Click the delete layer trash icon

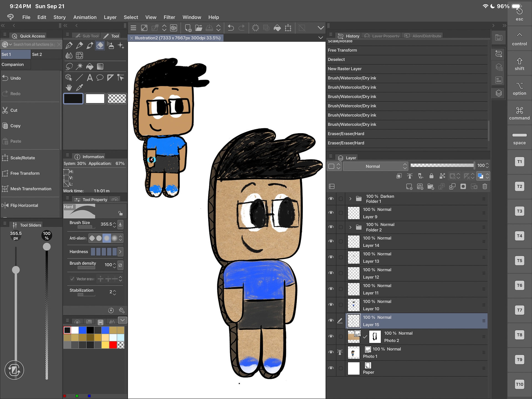(x=485, y=186)
